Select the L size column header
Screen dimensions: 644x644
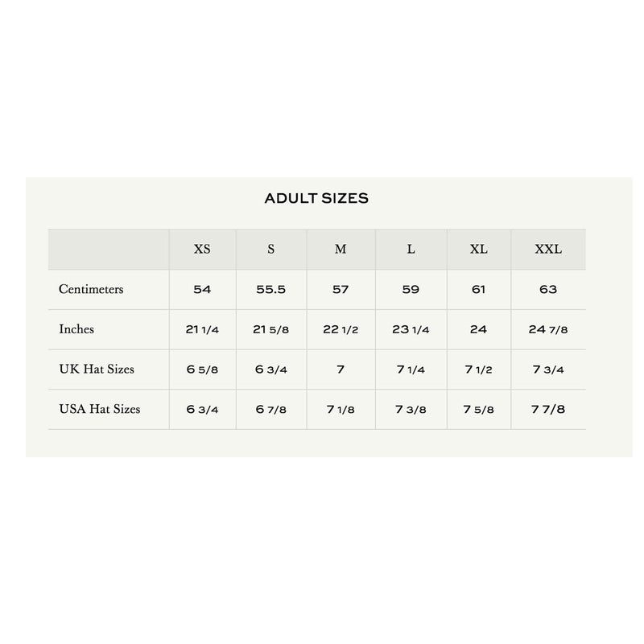[x=411, y=249]
